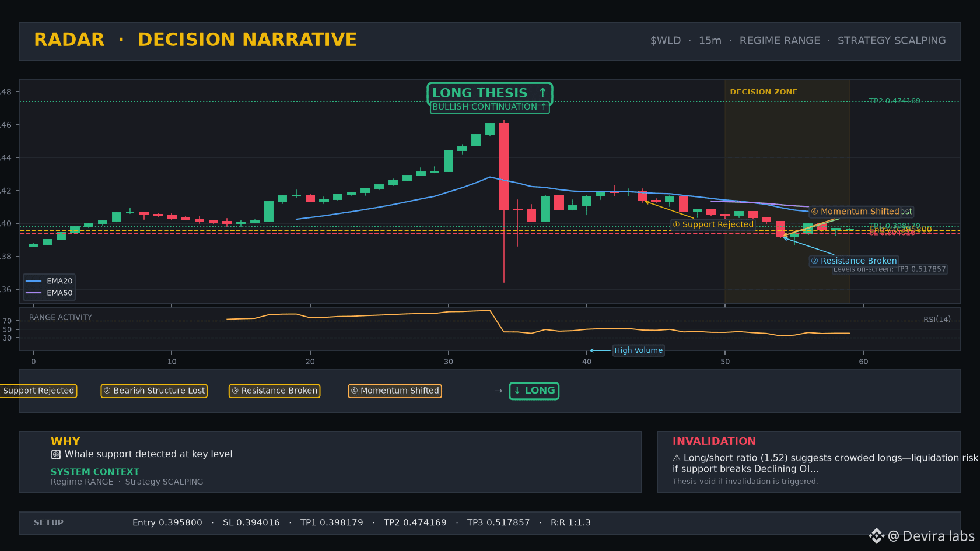Click the Resistance Broken annotation on the chart
The width and height of the screenshot is (980, 551).
click(853, 261)
